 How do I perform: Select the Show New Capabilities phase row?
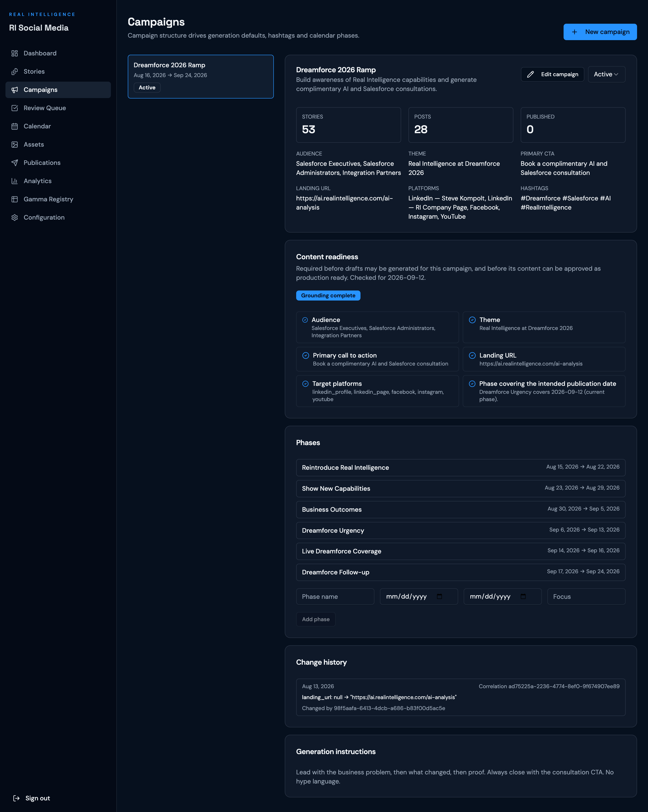tap(461, 488)
